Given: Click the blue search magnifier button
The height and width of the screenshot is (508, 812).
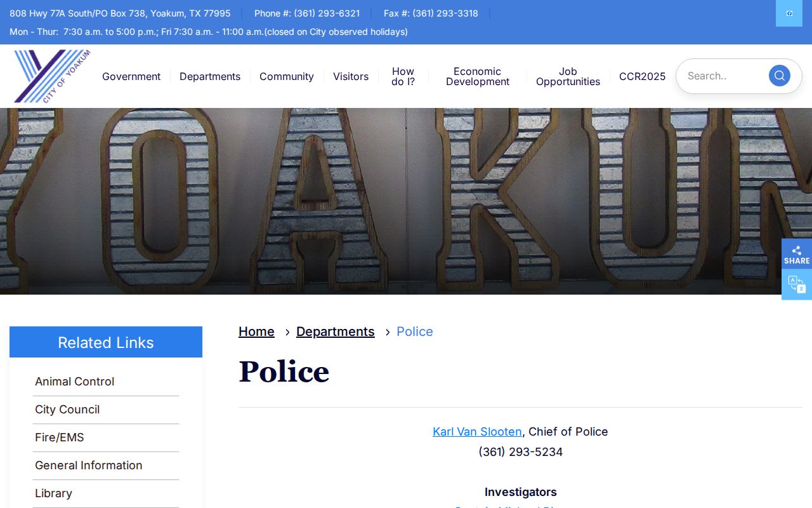Looking at the screenshot, I should click(x=779, y=76).
